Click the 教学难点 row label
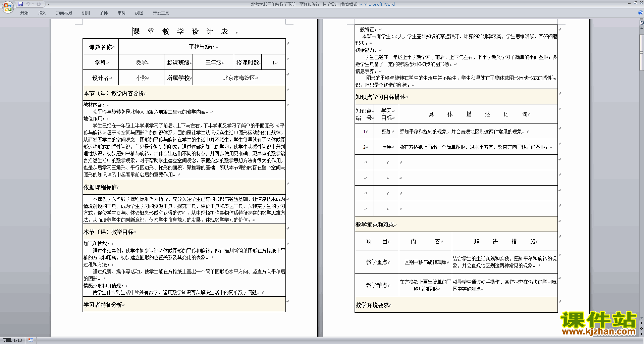The width and height of the screenshot is (644, 344). pos(377,285)
